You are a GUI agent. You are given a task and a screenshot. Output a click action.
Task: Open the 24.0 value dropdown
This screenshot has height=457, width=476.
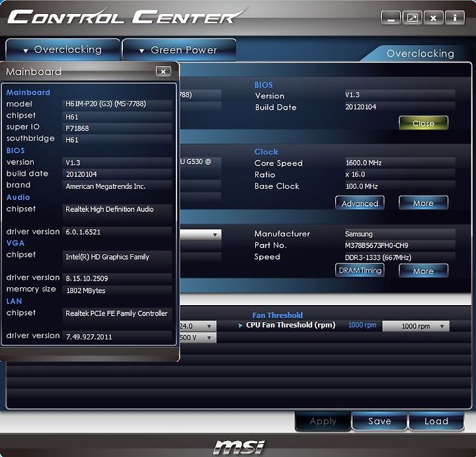pos(197,326)
